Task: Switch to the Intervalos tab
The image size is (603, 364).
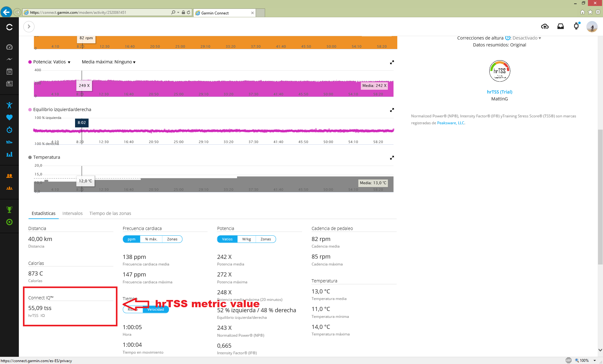Action: point(73,213)
